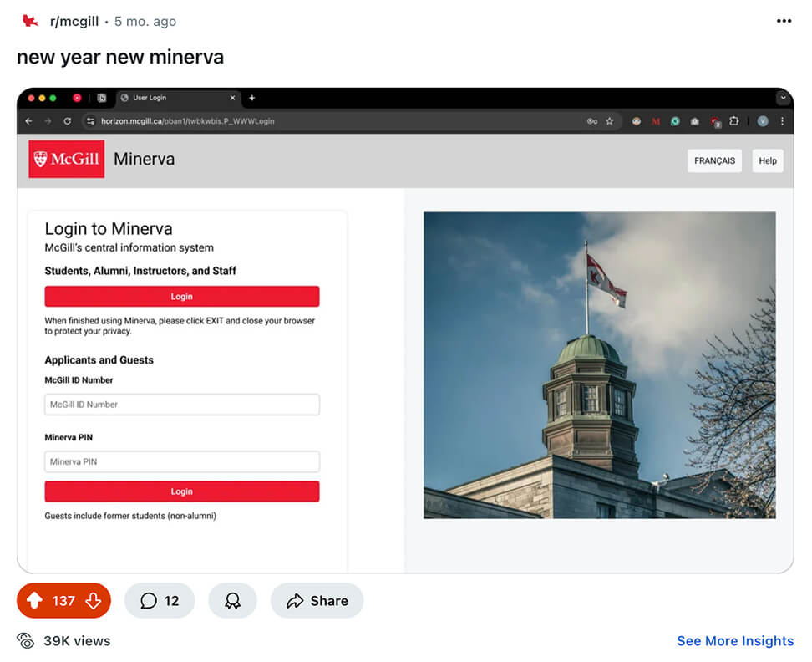Close the User Login tab
812x662 pixels.
[x=232, y=98]
